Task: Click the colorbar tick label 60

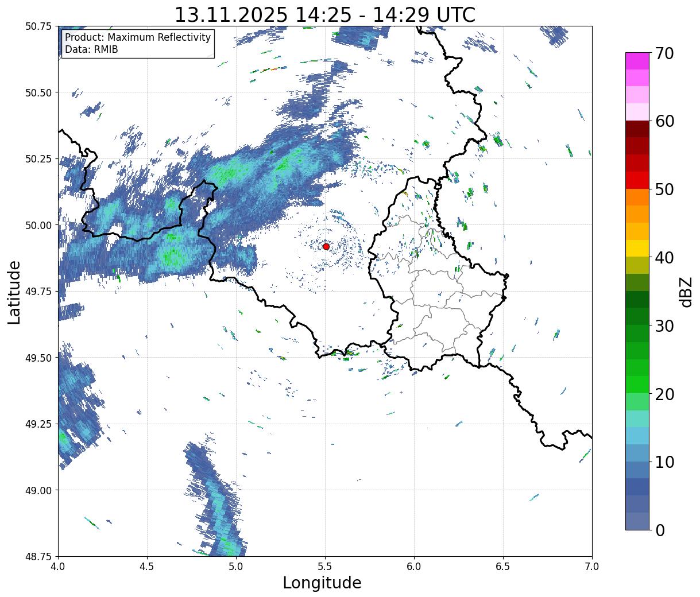Action: click(664, 121)
